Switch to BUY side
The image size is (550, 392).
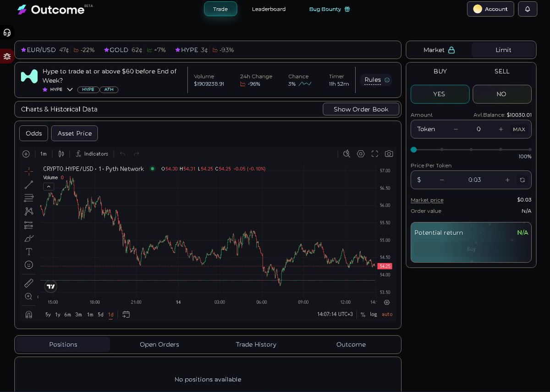point(440,72)
